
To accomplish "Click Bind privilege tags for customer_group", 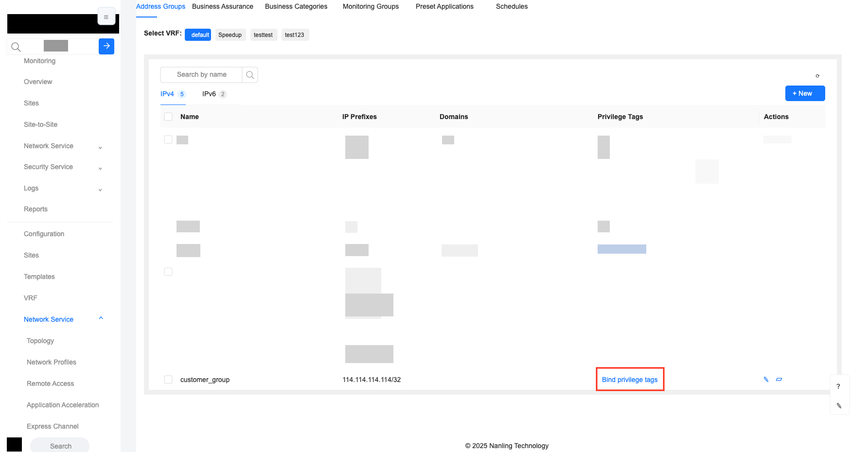I will 630,380.
